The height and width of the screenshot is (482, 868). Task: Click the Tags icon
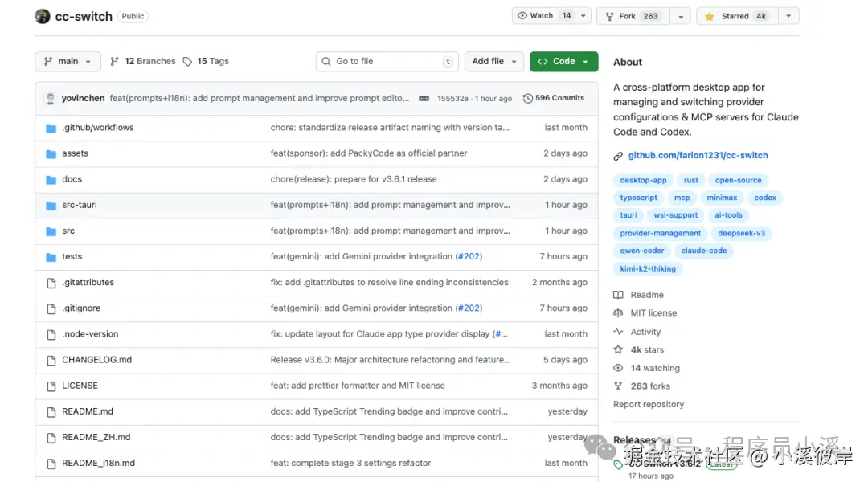(x=187, y=61)
